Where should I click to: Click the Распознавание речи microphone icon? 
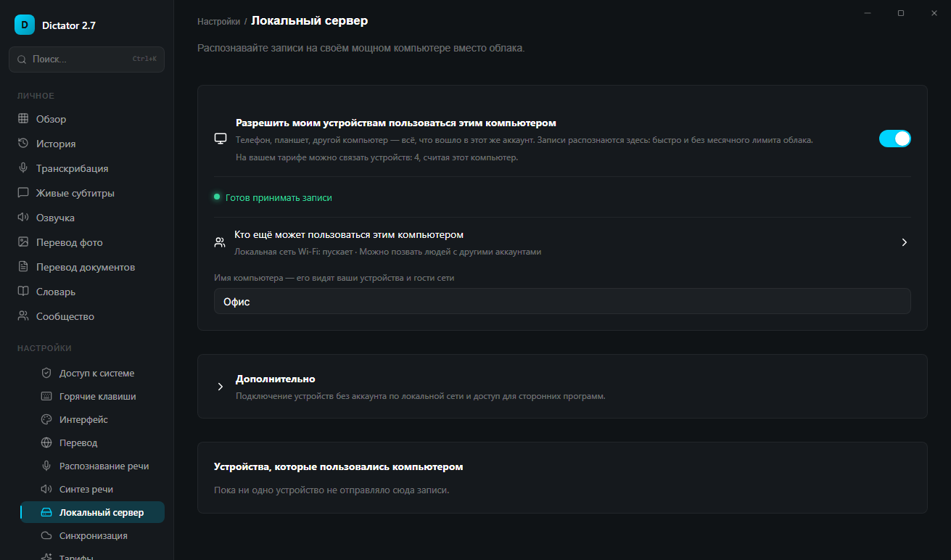(x=46, y=466)
